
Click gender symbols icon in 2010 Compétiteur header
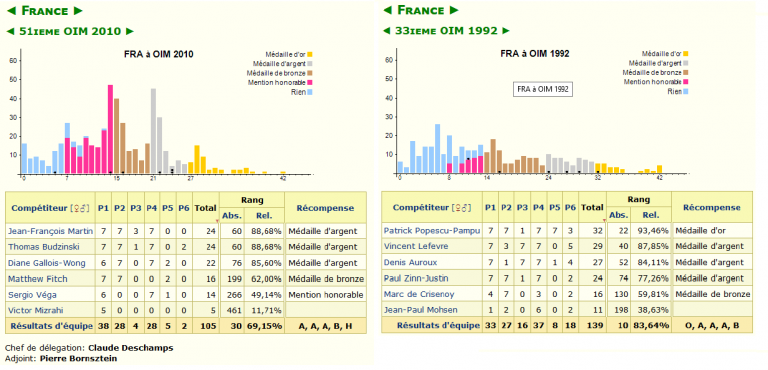click(x=80, y=208)
